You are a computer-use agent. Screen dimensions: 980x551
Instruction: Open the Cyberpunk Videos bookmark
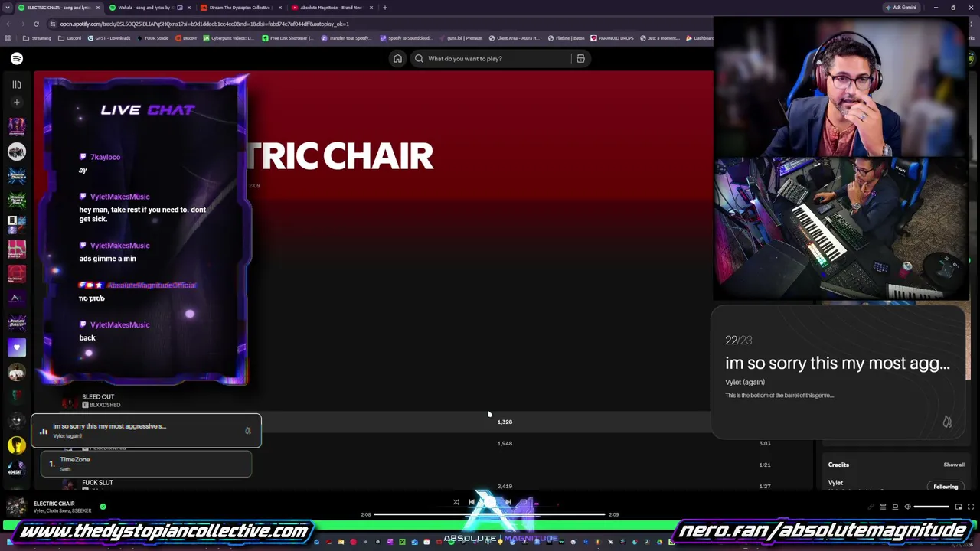228,38
